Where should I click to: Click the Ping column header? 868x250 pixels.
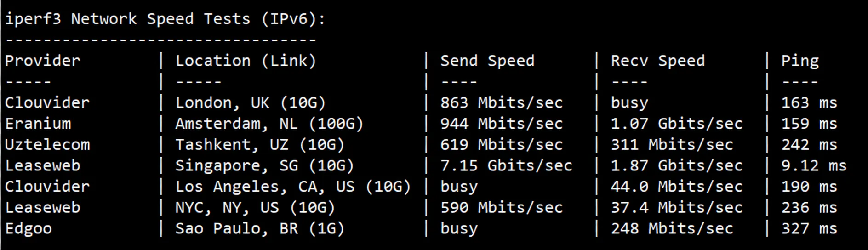[799, 61]
